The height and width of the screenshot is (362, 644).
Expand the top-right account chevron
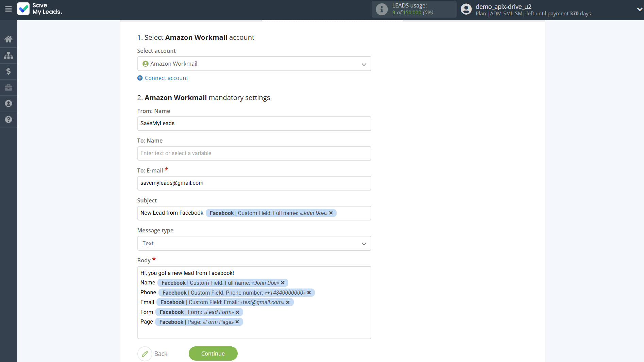point(639,9)
